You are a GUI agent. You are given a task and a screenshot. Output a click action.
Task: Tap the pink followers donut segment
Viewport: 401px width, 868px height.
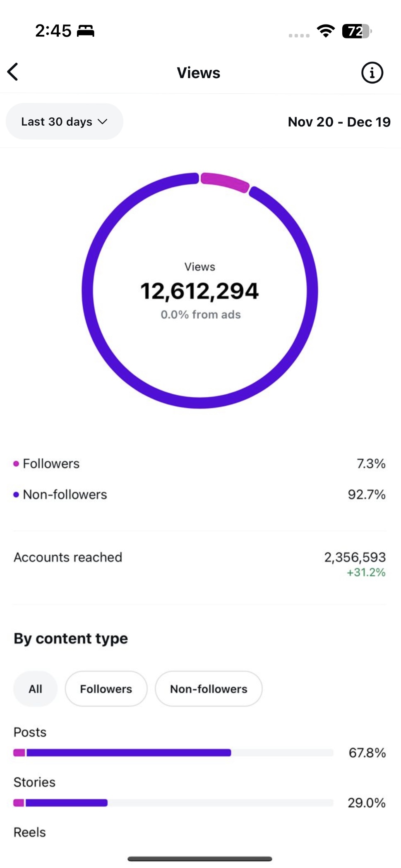(225, 182)
